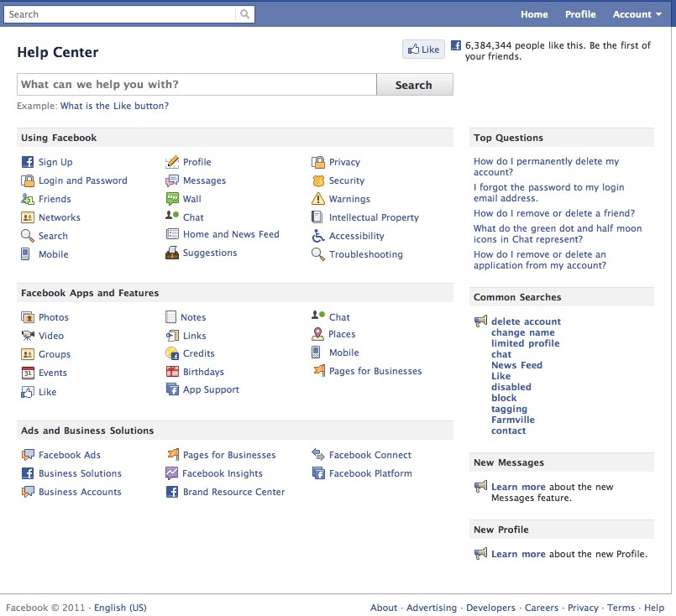Click the Help Center Search button

coord(414,85)
